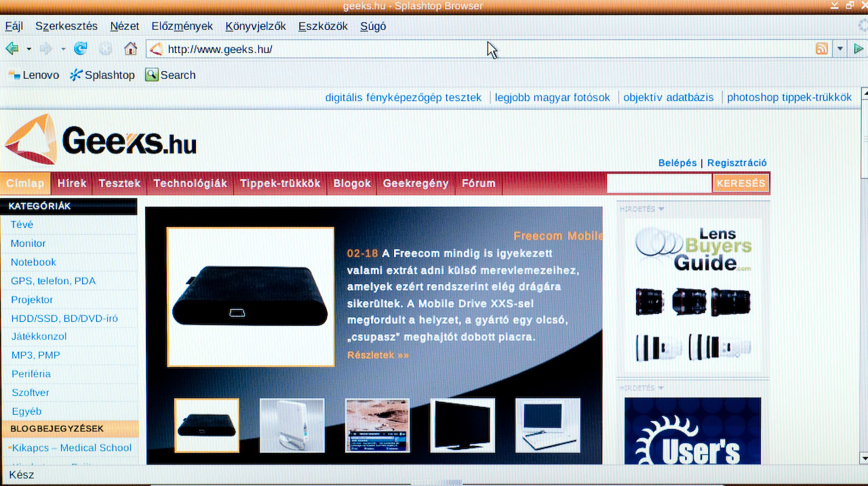
Task: Reload the page with the Refresh icon
Action: pos(81,49)
